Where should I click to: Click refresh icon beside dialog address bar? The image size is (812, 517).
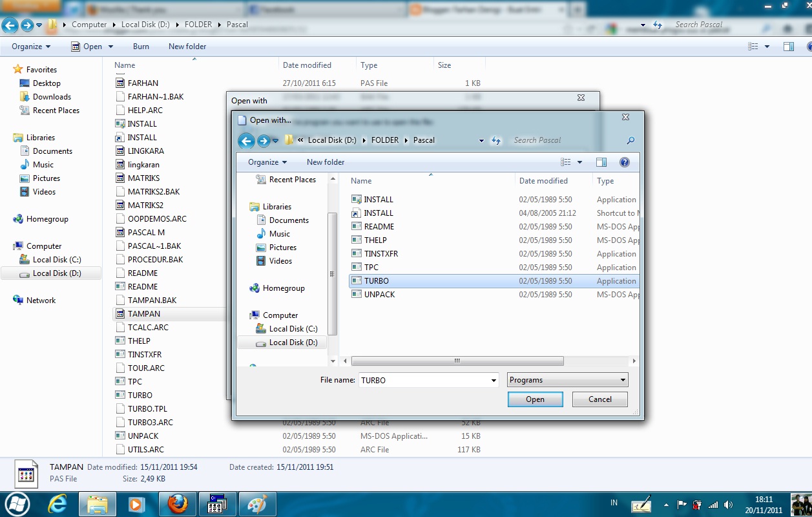(x=496, y=140)
